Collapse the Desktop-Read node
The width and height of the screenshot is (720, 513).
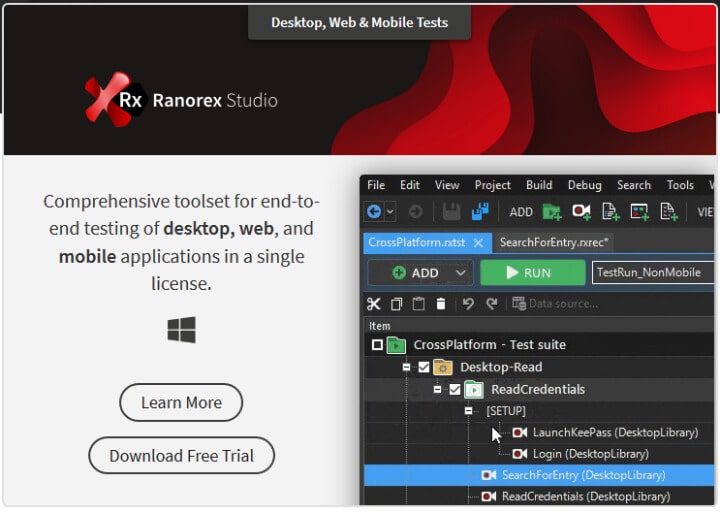pos(406,367)
